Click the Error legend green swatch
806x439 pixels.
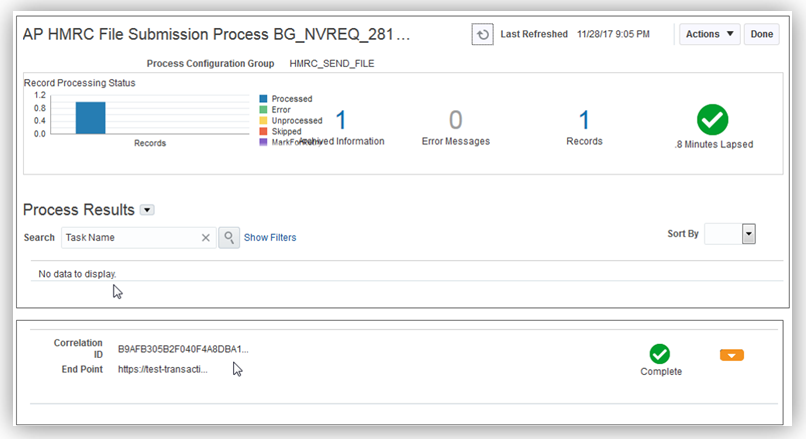click(263, 109)
